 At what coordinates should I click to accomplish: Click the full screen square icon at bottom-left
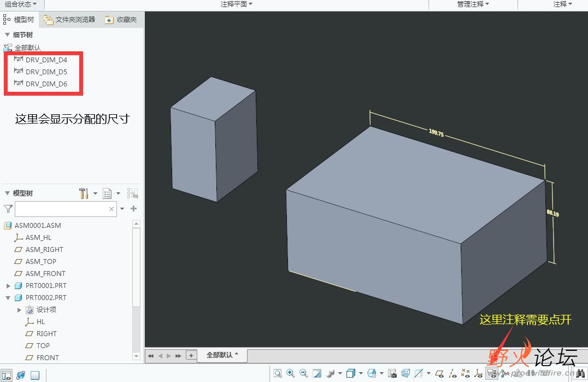coord(35,375)
